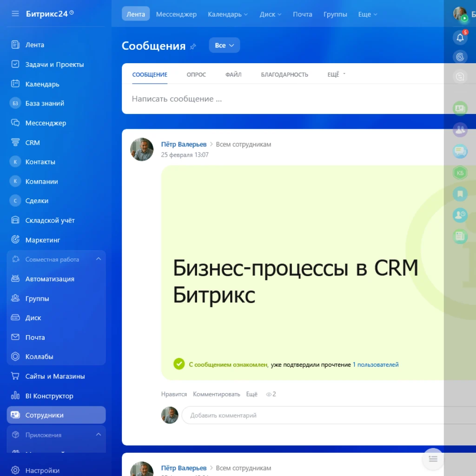Screen dimensions: 476x476
Task: Open the Почта item in top menu
Action: [302, 14]
